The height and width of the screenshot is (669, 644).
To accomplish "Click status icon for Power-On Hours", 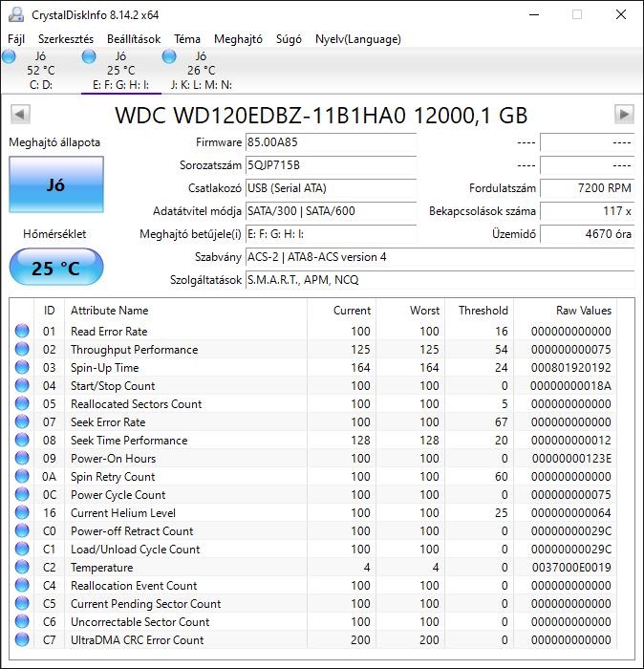I will (x=22, y=458).
